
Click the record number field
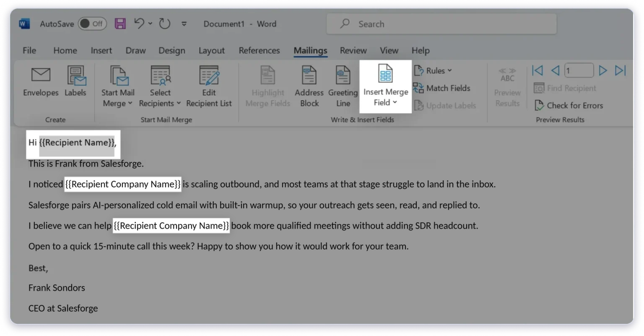[579, 70]
